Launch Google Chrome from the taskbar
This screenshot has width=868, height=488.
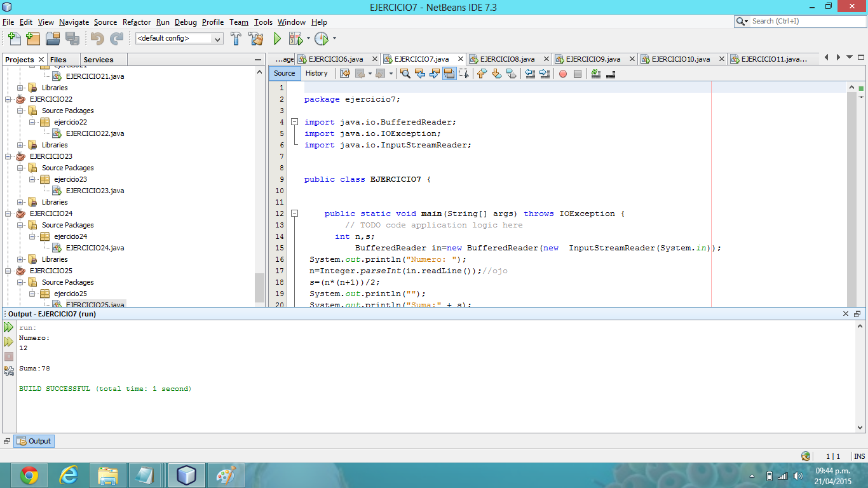click(x=29, y=475)
